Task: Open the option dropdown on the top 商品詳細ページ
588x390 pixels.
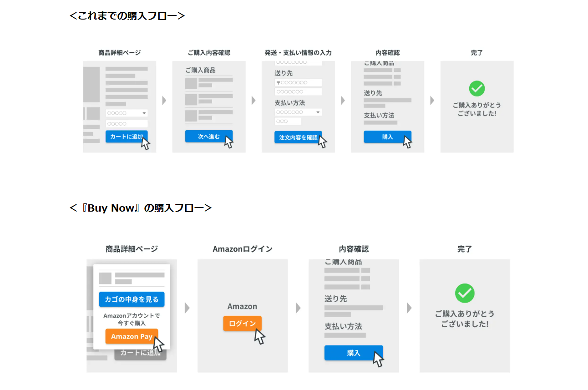Action: click(127, 113)
